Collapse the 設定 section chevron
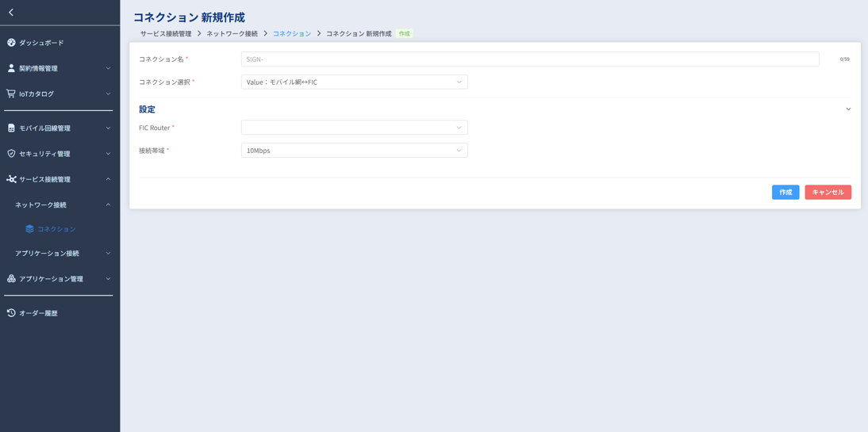The height and width of the screenshot is (432, 868). click(848, 109)
